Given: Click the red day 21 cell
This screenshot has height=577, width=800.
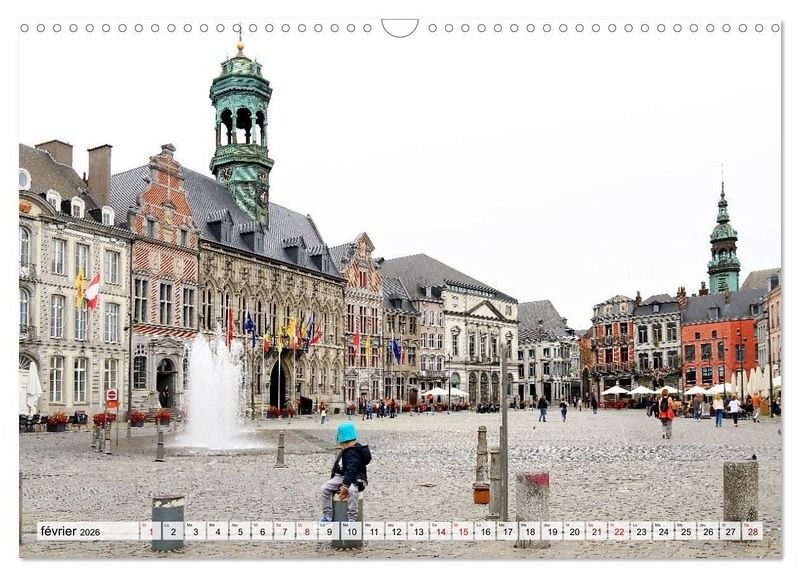Looking at the screenshot, I should click(596, 531).
